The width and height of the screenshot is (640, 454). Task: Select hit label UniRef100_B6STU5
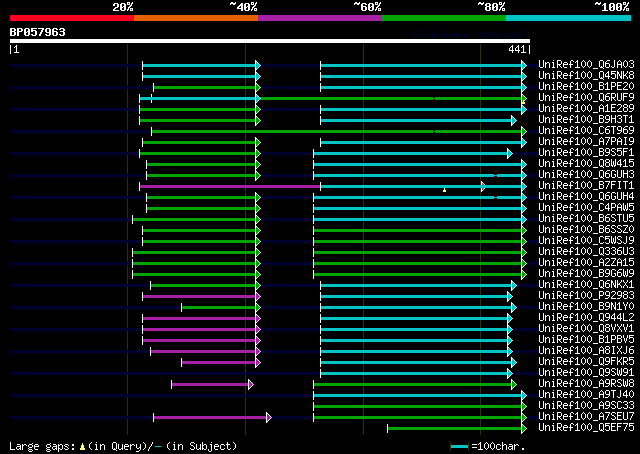coord(586,218)
